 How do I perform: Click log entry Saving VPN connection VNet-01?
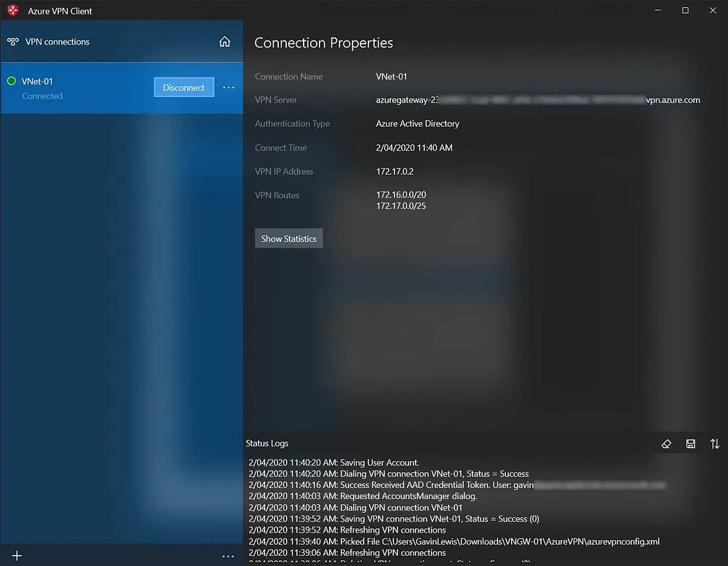tap(394, 519)
